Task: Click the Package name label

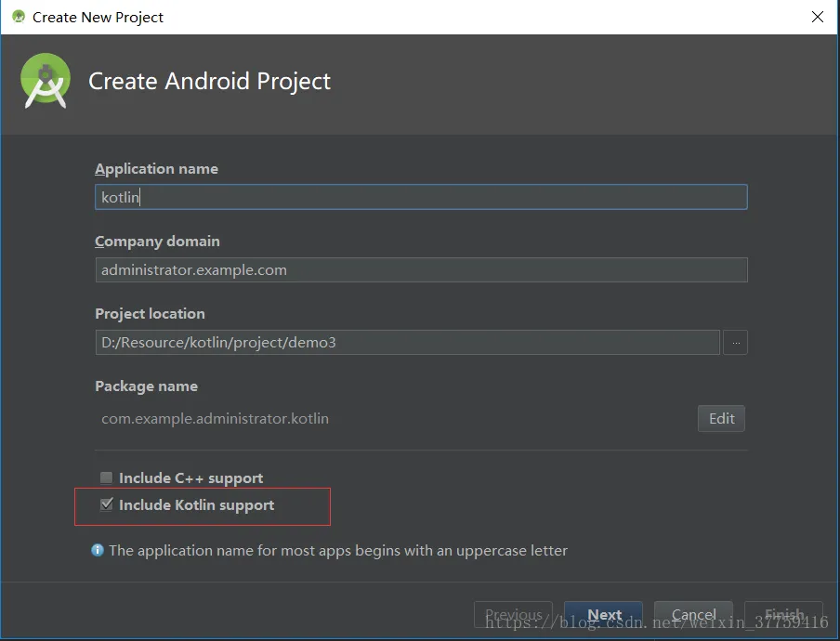Action: click(x=146, y=386)
